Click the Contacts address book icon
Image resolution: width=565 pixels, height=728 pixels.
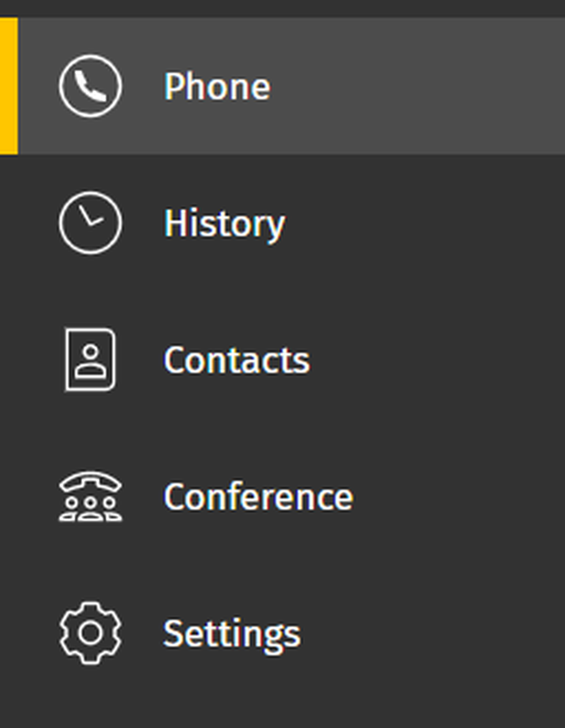pos(90,359)
